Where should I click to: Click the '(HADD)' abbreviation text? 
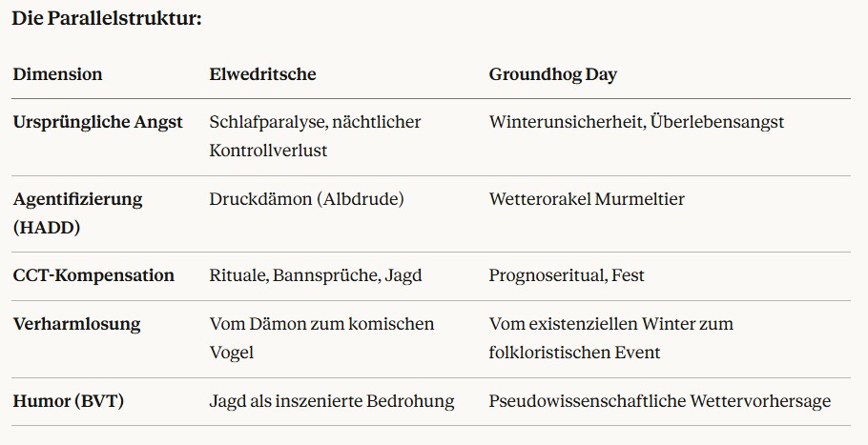click(x=46, y=228)
